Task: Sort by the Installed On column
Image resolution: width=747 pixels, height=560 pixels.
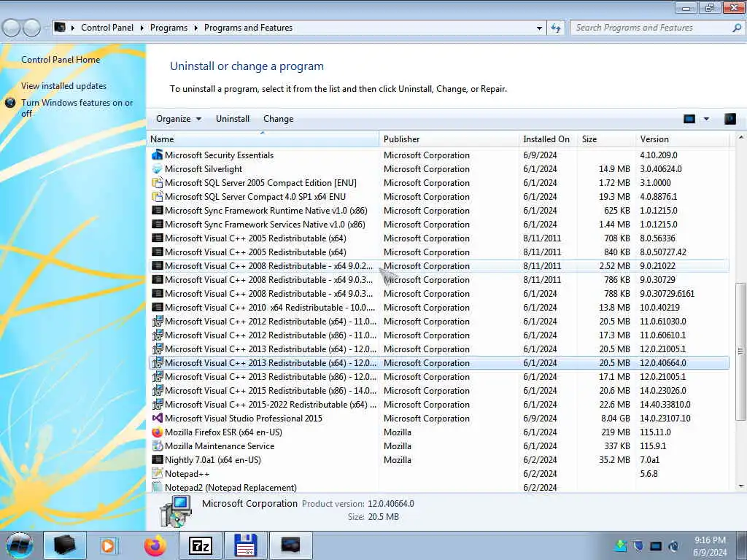Action: pos(548,139)
